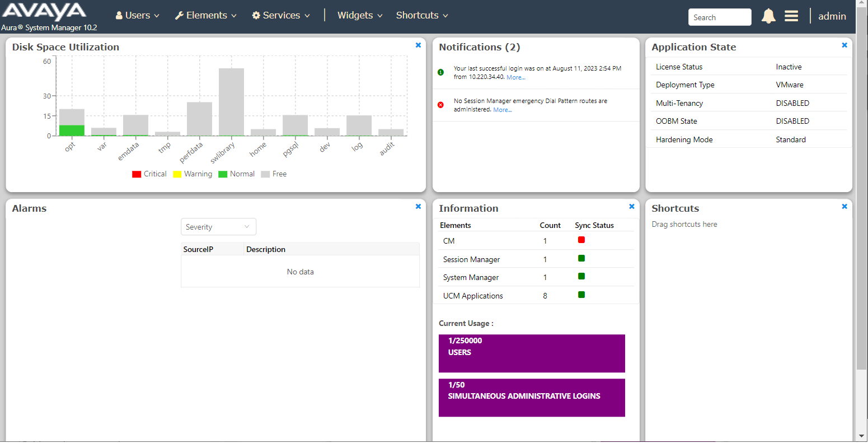Close the Shortcuts widget
This screenshot has height=443, width=868.
click(844, 207)
